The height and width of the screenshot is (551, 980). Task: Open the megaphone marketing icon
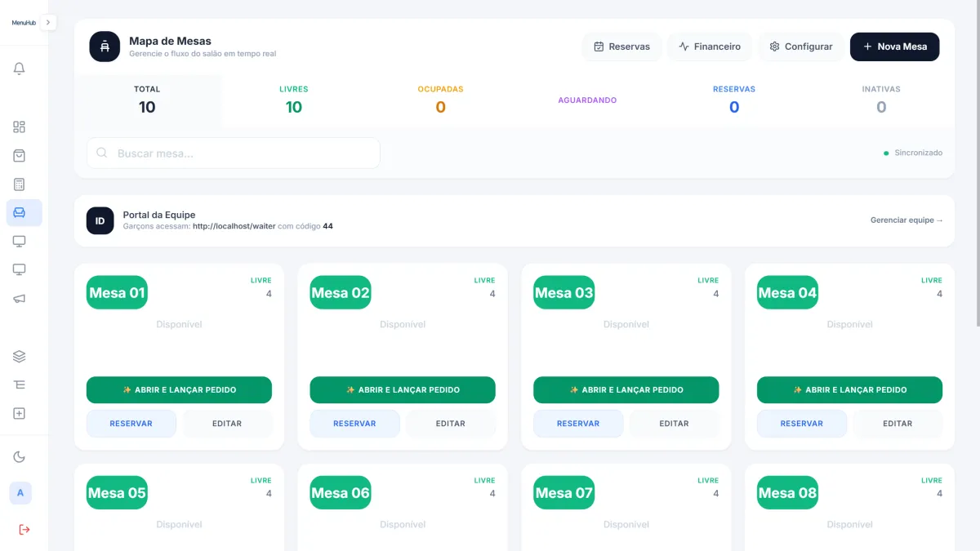pyautogui.click(x=20, y=299)
